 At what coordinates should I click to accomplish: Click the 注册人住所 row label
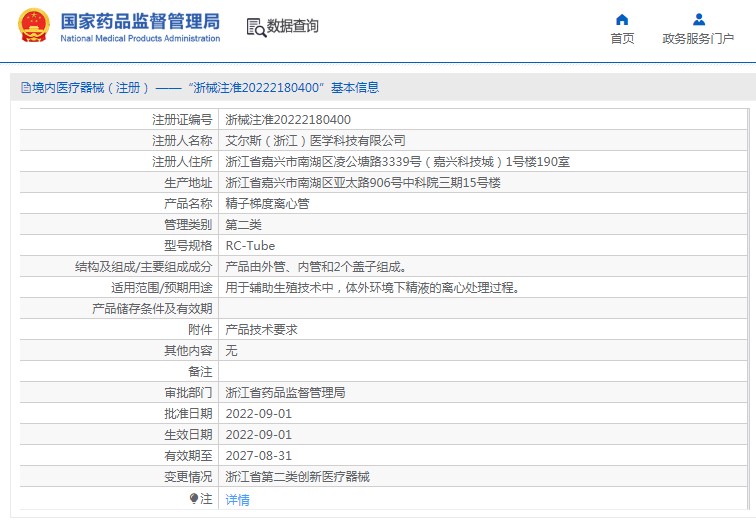(x=182, y=161)
